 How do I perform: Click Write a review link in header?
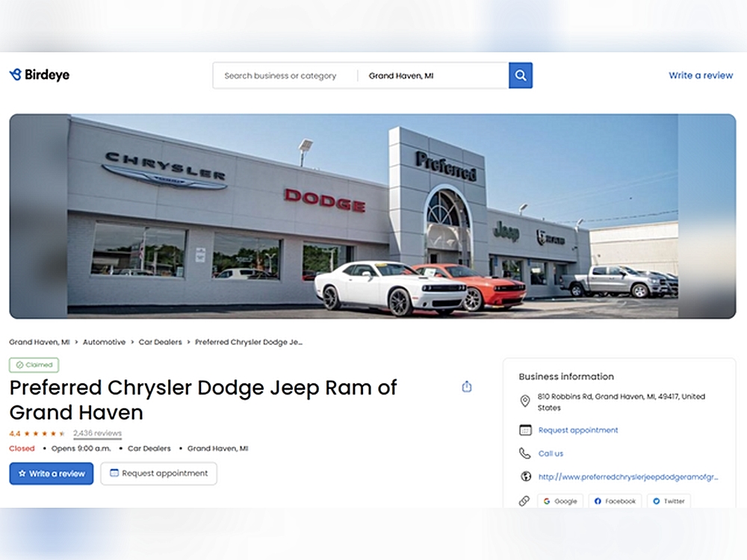tap(701, 75)
